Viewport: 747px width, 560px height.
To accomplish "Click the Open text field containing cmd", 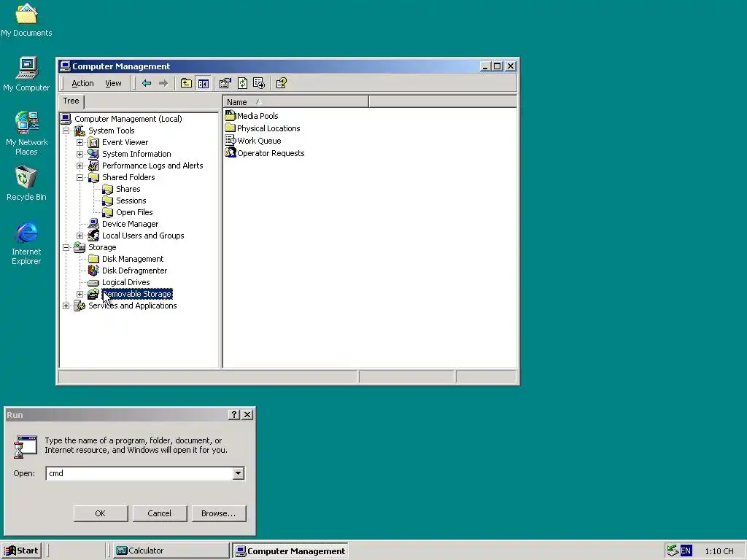I will (x=139, y=473).
